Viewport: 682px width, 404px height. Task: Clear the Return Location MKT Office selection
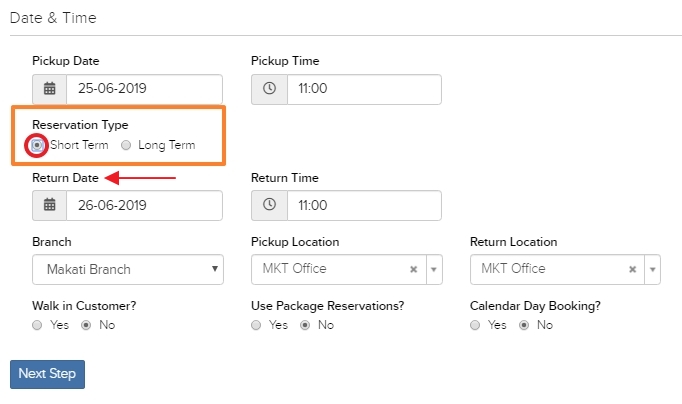pyautogui.click(x=632, y=270)
